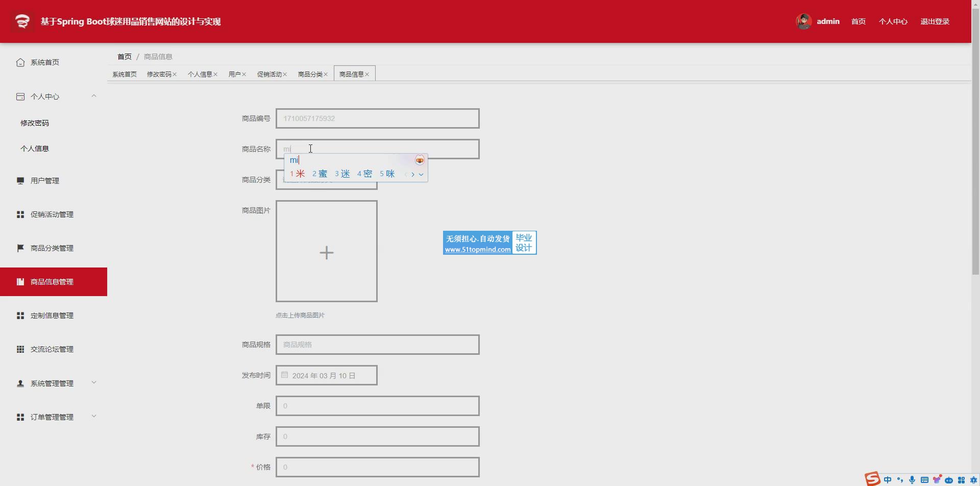Click the T-shirt skin icon in IME toolbar

pyautogui.click(x=937, y=480)
